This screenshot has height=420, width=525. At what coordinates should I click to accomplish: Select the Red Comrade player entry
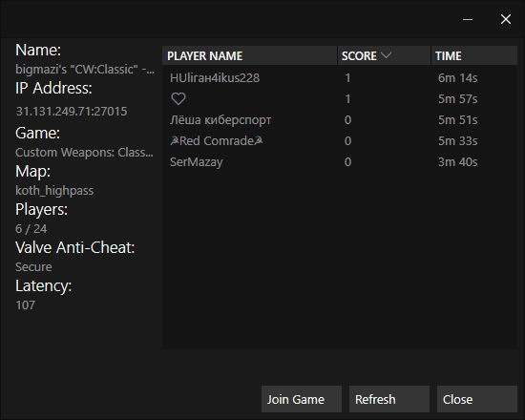click(x=340, y=141)
